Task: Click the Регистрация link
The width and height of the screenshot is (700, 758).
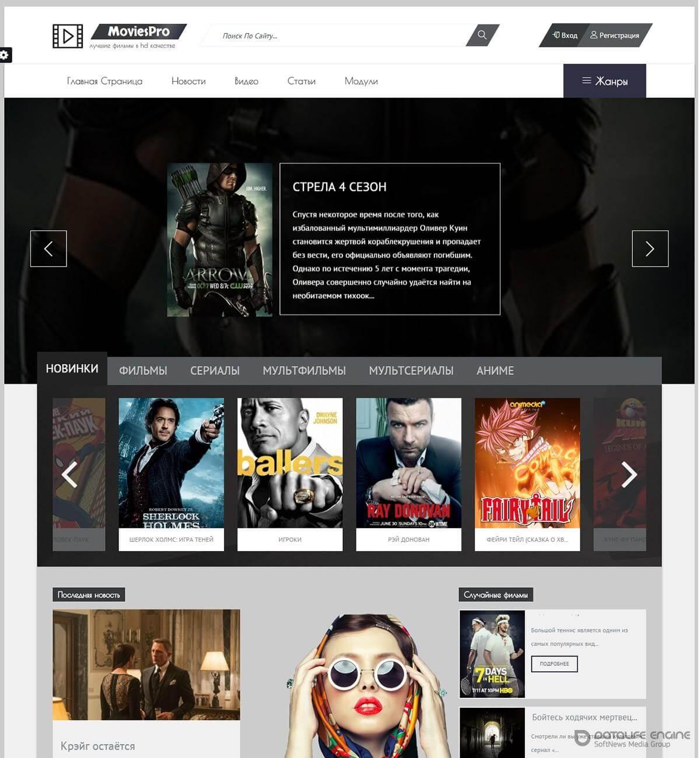Action: 615,36
